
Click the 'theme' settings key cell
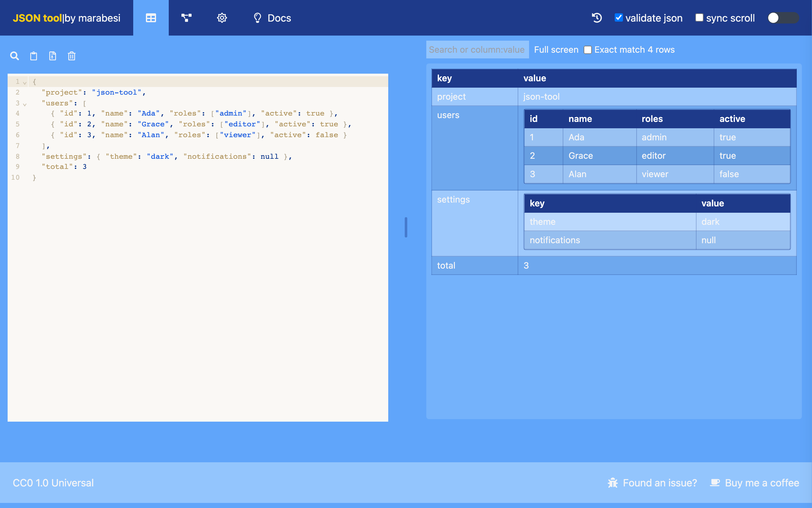pos(610,222)
